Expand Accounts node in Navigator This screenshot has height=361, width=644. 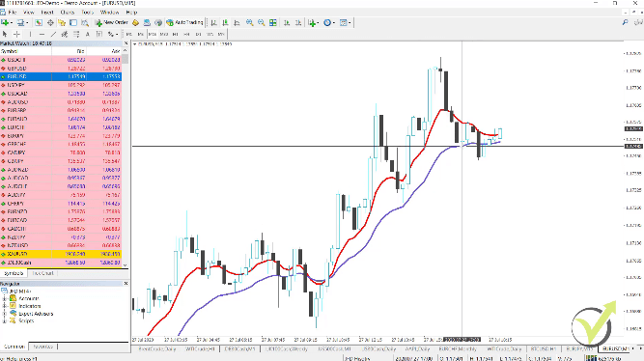click(x=5, y=298)
